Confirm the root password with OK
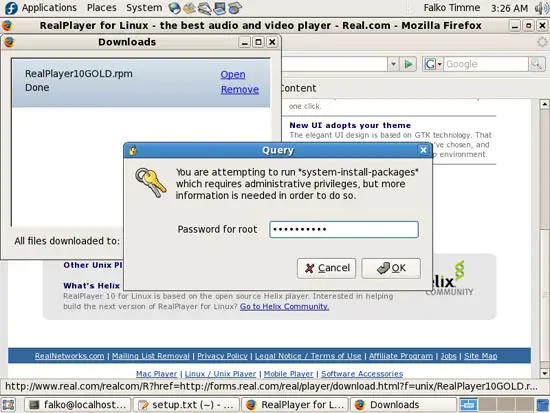The height and width of the screenshot is (413, 550). 391,268
